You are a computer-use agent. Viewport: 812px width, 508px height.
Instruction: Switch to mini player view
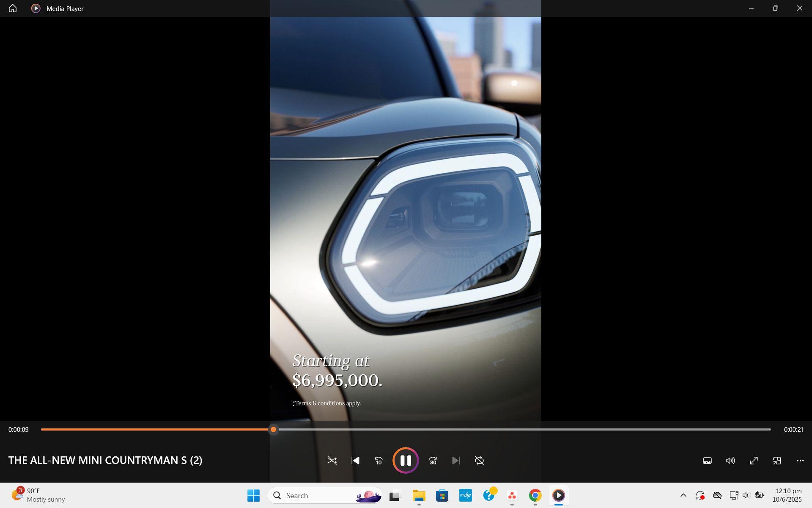click(777, 461)
